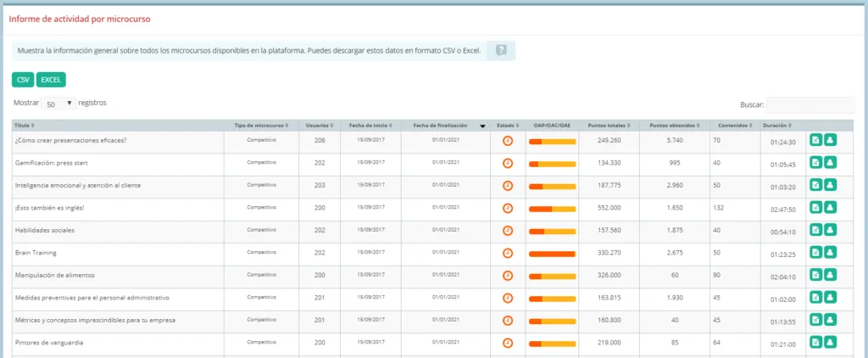
Task: Open report file icon for Brain Training
Action: click(x=815, y=252)
